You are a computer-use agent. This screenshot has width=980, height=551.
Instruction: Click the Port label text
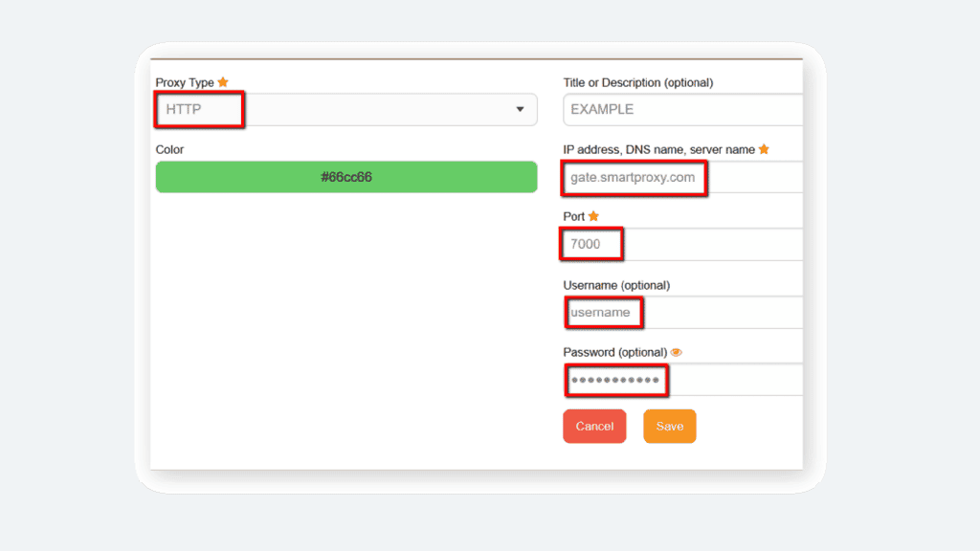pyautogui.click(x=574, y=216)
